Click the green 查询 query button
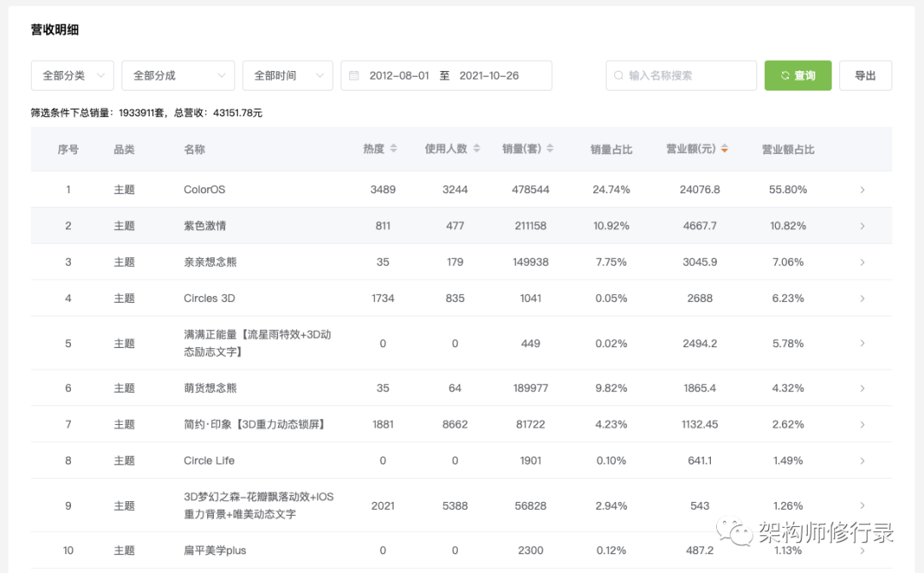924x573 pixels. click(798, 75)
